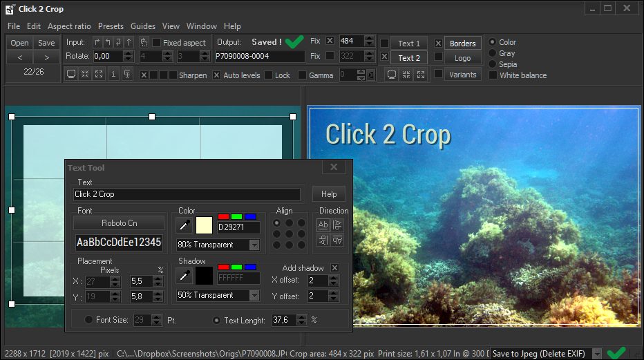
Task: Click the swap aspect orientation icon
Action: point(144,42)
